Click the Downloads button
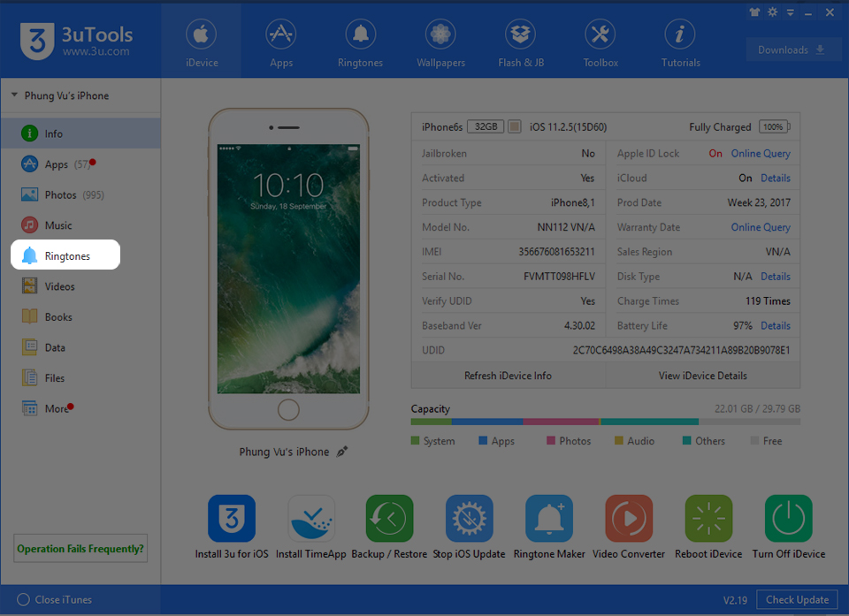Screen dimensions: 849x616 [x=792, y=49]
